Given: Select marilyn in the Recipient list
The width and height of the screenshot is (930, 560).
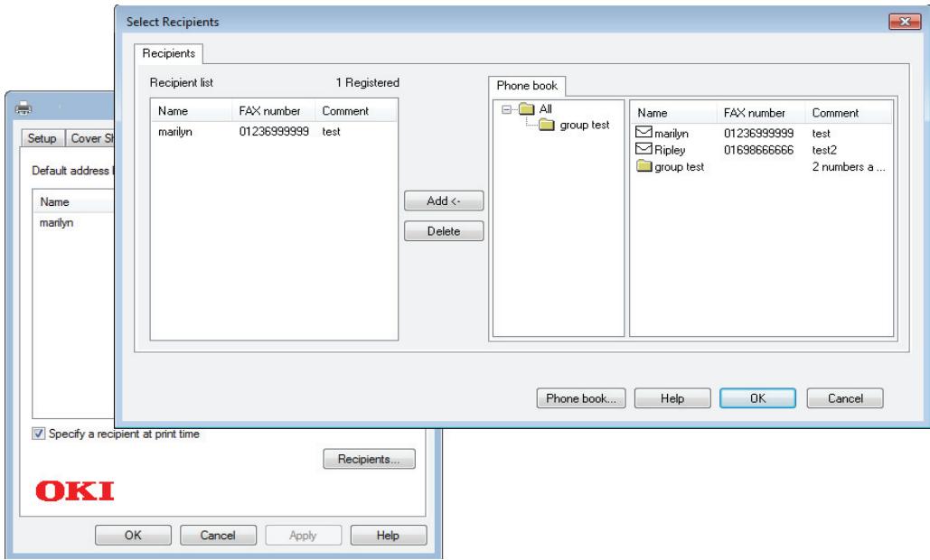Looking at the screenshot, I should pos(176,132).
